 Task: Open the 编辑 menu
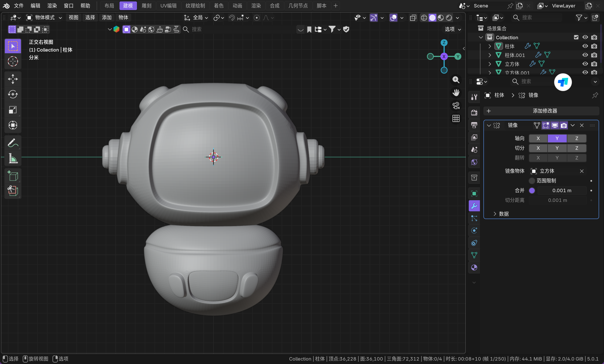(x=36, y=6)
